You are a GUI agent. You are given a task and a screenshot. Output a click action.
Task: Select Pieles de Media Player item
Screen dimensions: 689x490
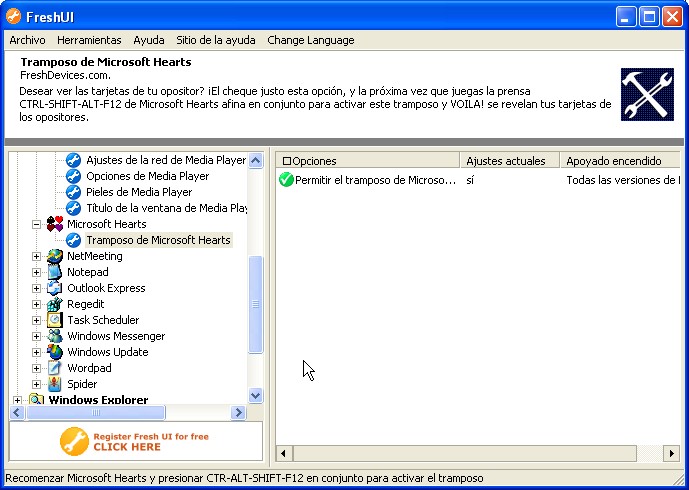click(139, 192)
